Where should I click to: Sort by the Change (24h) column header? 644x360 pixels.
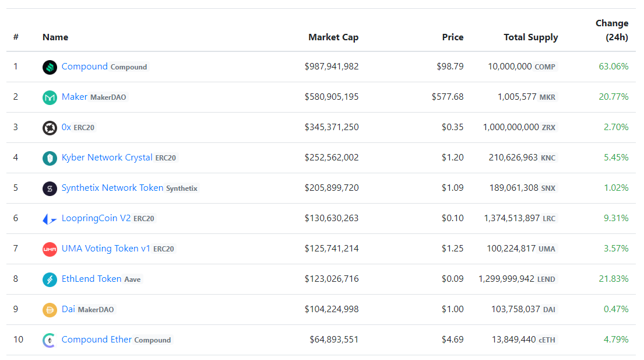[612, 30]
